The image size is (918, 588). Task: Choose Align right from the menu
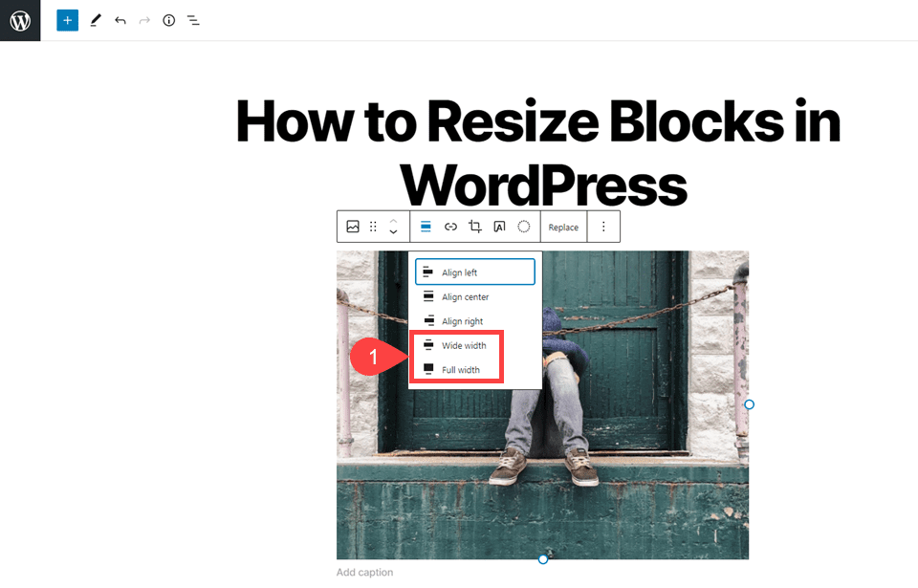462,320
